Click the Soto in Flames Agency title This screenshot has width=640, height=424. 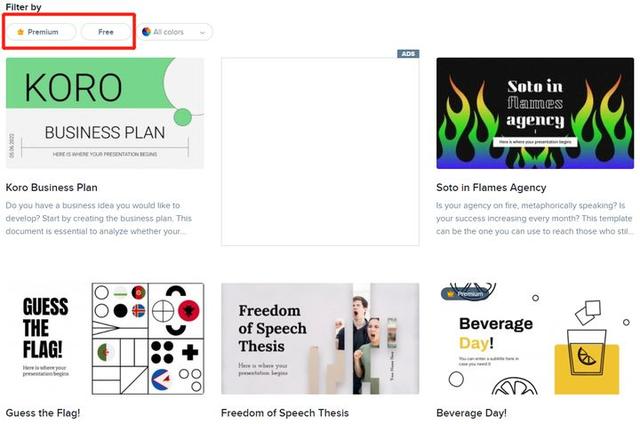tap(491, 188)
